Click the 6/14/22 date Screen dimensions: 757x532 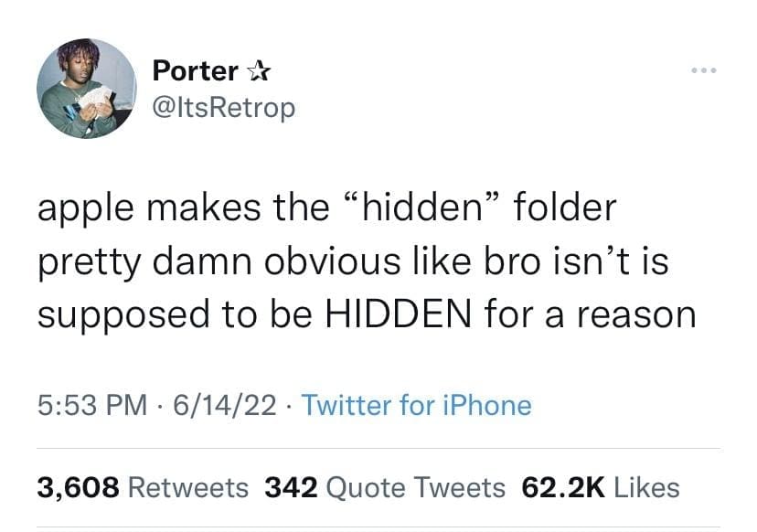[x=225, y=405]
